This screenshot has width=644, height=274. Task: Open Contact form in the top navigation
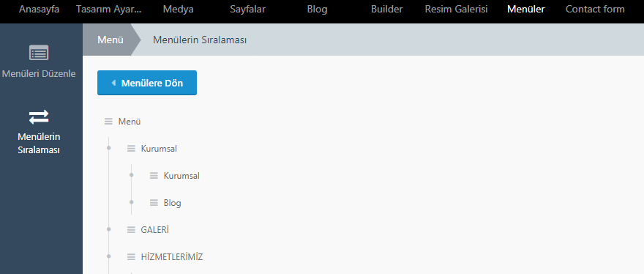point(595,9)
